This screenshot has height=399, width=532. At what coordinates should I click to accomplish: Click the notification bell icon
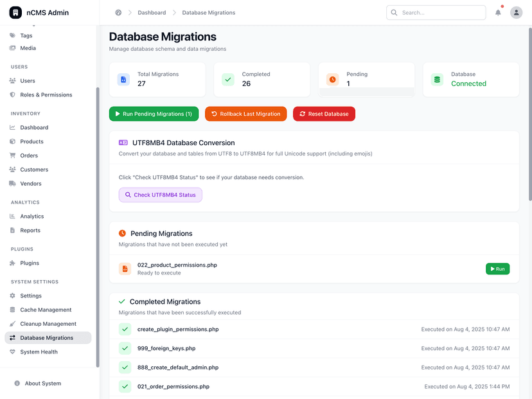[x=498, y=13]
